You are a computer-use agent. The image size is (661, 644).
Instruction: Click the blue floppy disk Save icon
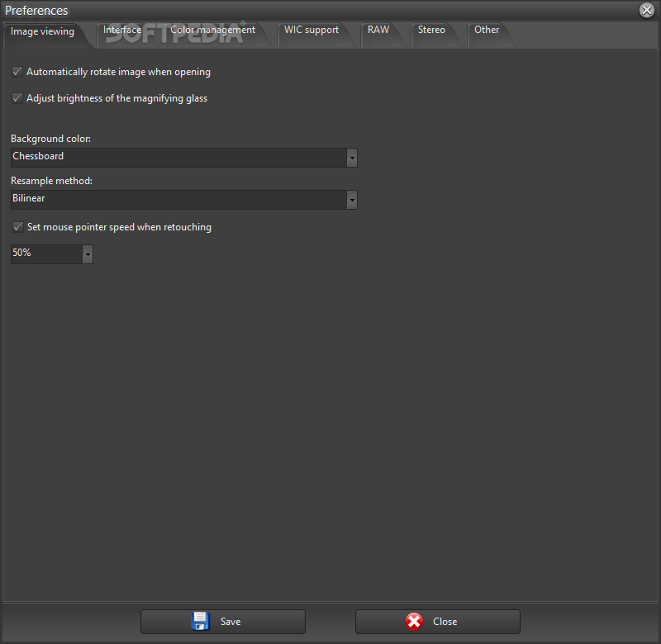(200, 621)
